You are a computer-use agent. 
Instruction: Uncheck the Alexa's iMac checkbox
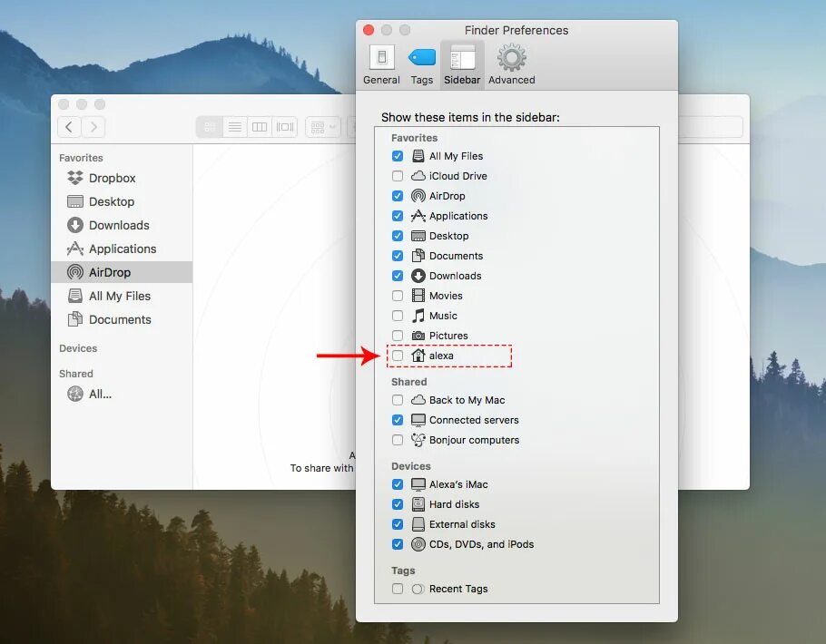398,484
